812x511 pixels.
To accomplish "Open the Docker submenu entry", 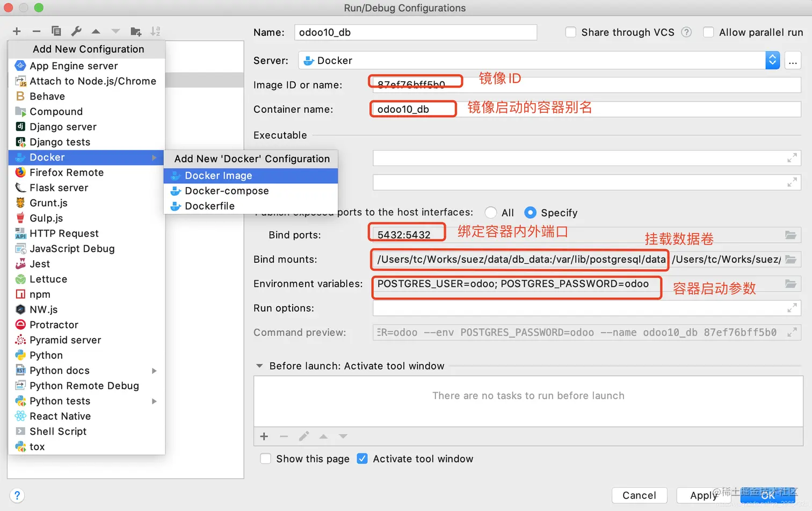I will point(86,157).
